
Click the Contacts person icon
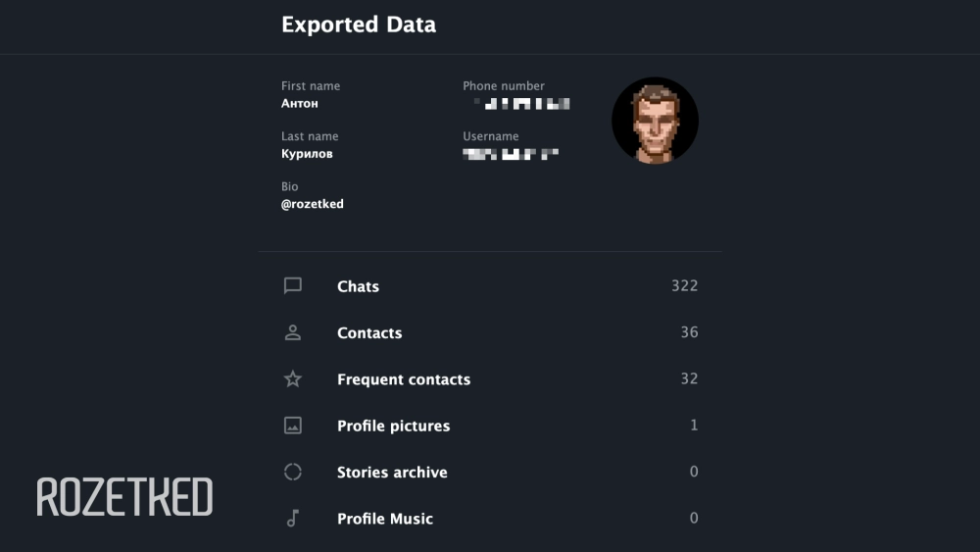pos(292,332)
